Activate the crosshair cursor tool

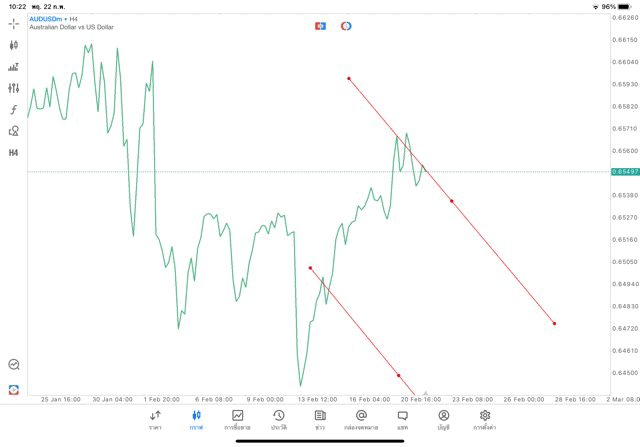click(13, 22)
